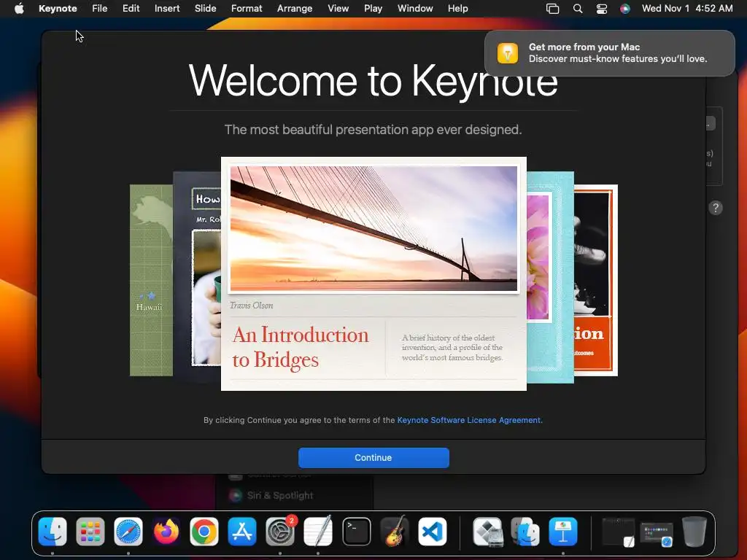Image resolution: width=747 pixels, height=560 pixels.
Task: Open Terminal from the Dock
Action: [356, 532]
